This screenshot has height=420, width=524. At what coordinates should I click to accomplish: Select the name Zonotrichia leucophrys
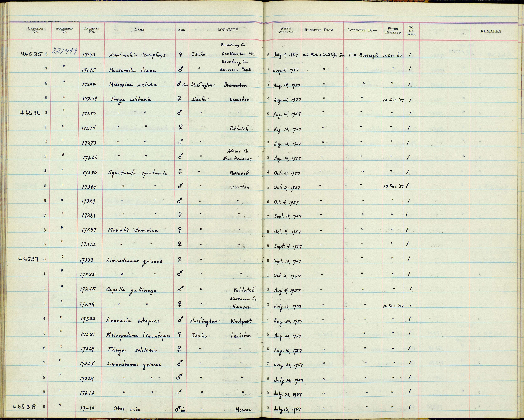tap(138, 55)
